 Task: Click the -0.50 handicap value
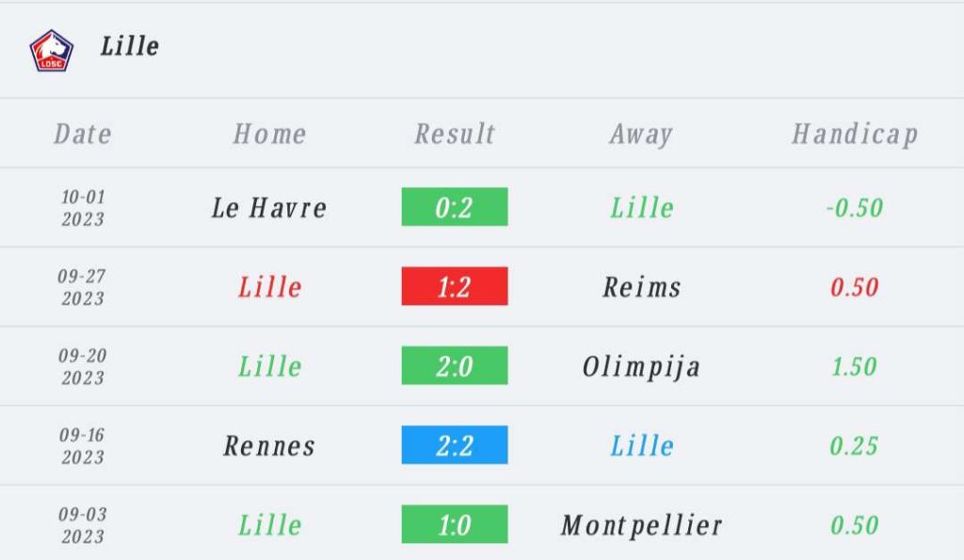coord(854,207)
